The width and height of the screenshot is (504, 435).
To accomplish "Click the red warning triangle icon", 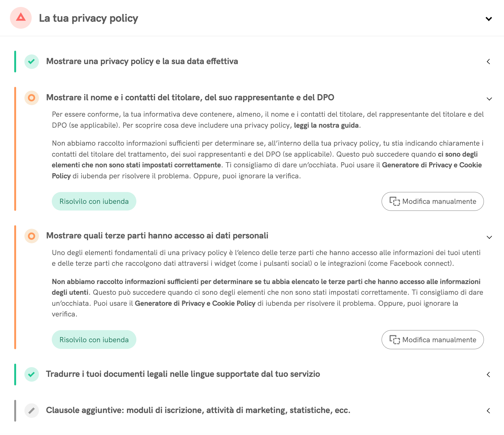I will click(x=21, y=18).
